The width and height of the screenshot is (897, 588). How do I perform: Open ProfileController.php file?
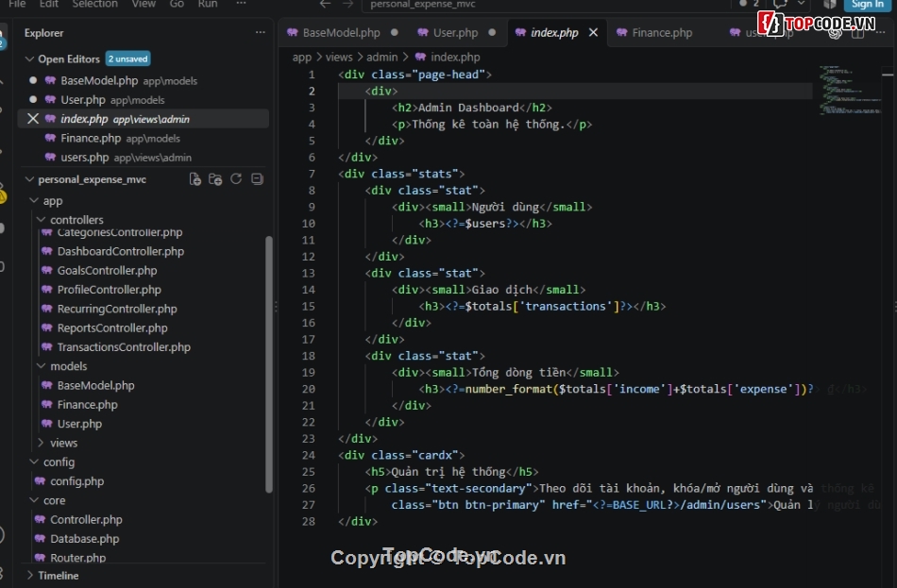tap(109, 290)
